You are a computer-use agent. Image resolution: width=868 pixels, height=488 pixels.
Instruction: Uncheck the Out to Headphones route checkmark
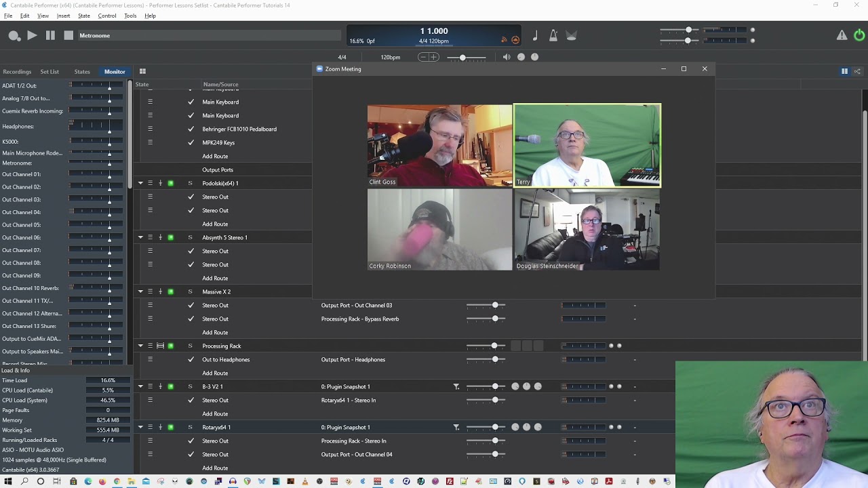point(191,359)
